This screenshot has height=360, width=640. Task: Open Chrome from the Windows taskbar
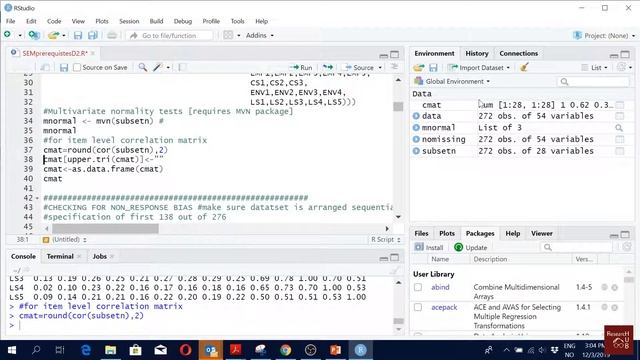tap(286, 350)
